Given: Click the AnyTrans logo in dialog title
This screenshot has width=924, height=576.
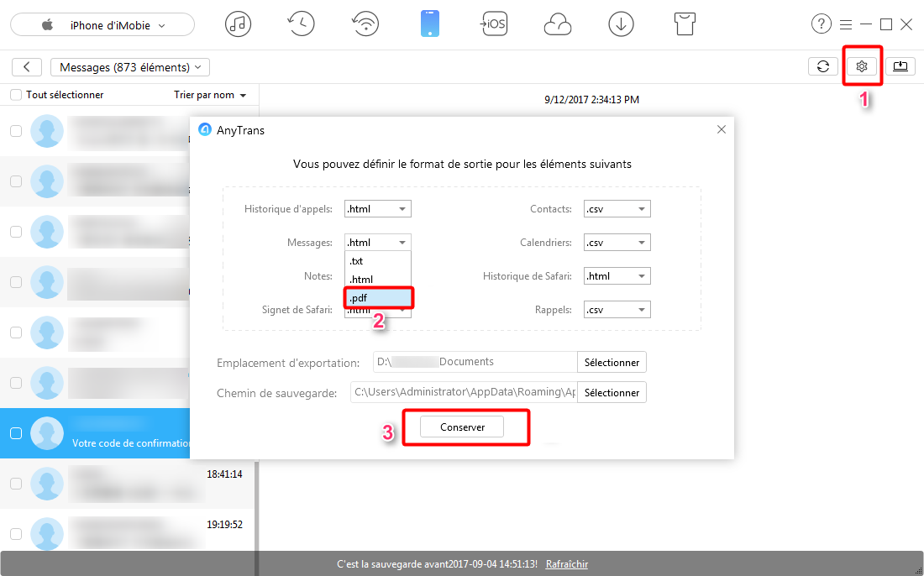Looking at the screenshot, I should 204,130.
